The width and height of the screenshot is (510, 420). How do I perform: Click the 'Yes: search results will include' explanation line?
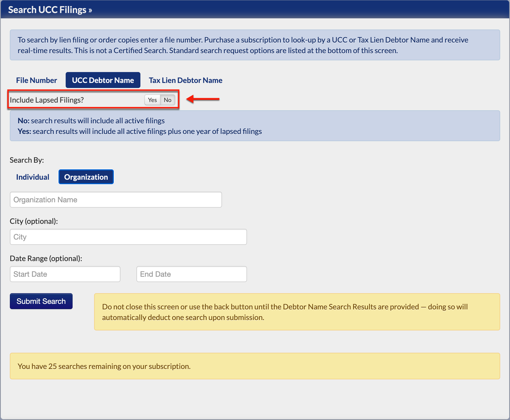(140, 131)
